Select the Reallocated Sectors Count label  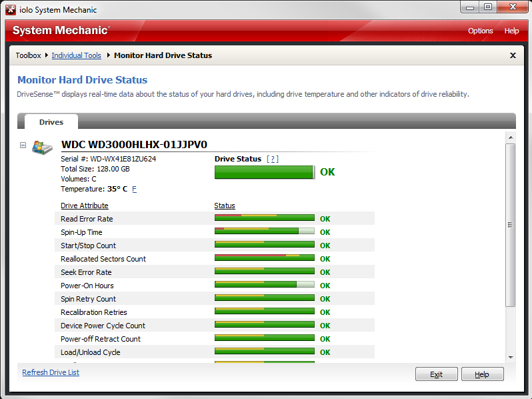pyautogui.click(x=103, y=259)
